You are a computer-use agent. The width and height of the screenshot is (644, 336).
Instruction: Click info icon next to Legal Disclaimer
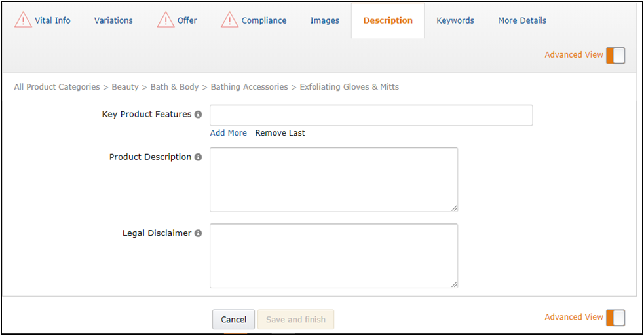tap(198, 233)
